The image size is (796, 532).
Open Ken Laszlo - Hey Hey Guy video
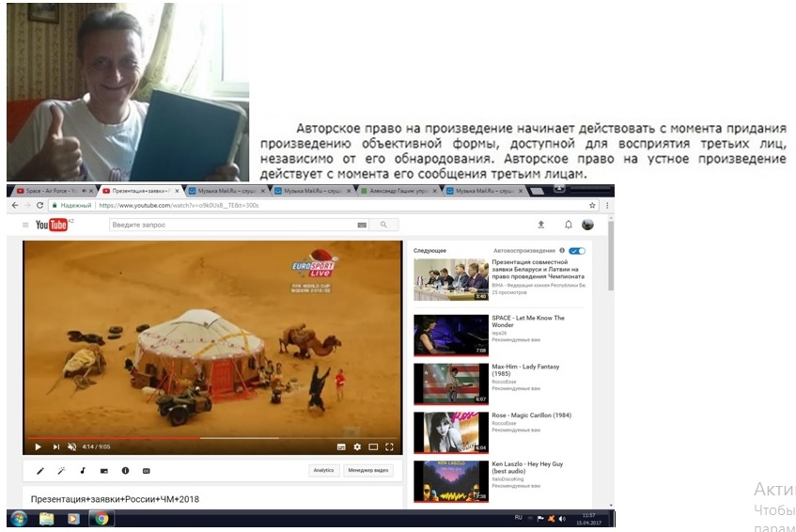[x=527, y=467]
